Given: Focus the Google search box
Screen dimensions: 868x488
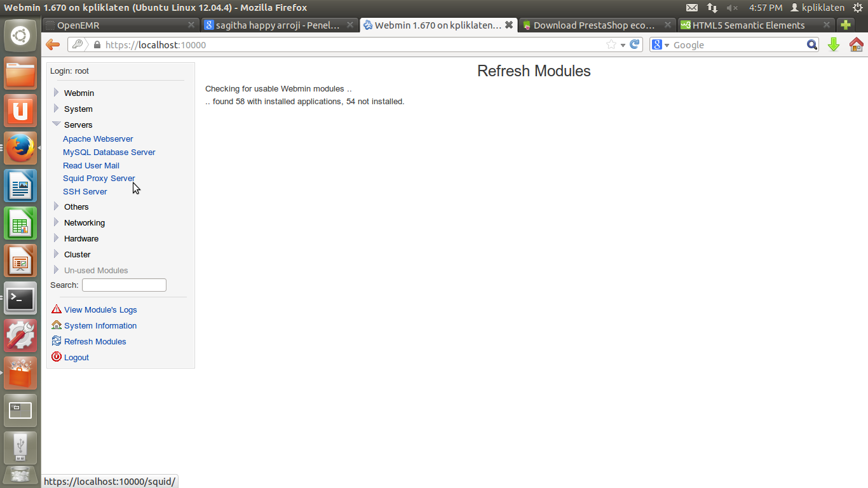Looking at the screenshot, I should (x=738, y=45).
